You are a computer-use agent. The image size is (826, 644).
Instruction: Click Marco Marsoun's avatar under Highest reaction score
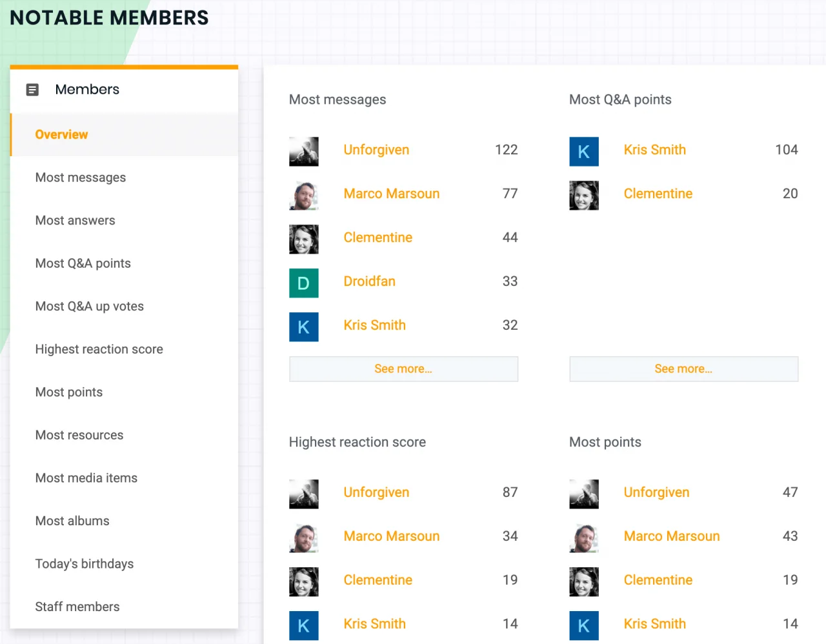(x=303, y=538)
